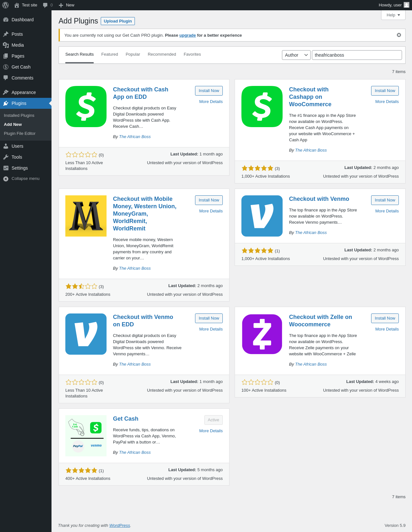This screenshot has width=412, height=532.
Task: Go to Posts in sidebar
Action: (26, 34)
